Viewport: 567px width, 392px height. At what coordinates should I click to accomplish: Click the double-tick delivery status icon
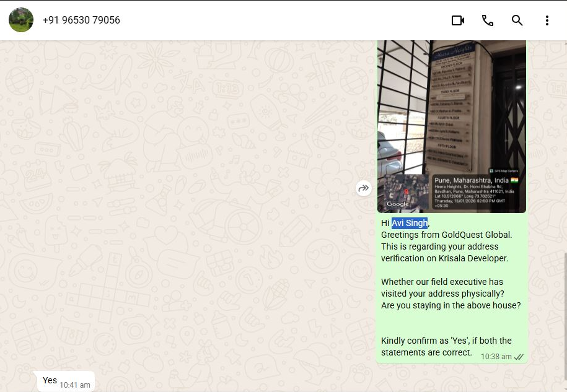(519, 357)
